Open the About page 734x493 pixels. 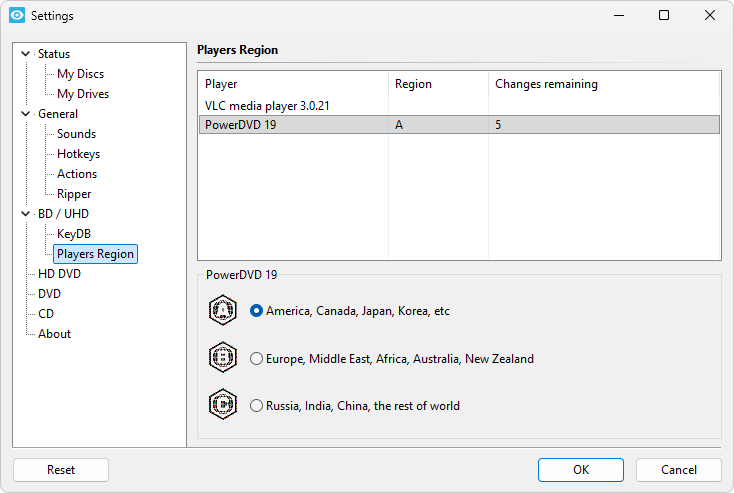(54, 334)
